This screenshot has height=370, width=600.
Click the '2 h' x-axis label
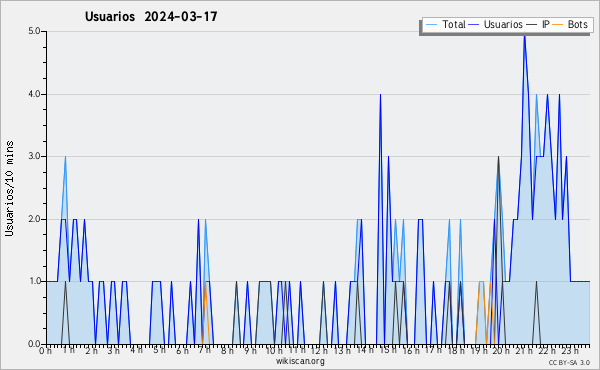click(91, 351)
